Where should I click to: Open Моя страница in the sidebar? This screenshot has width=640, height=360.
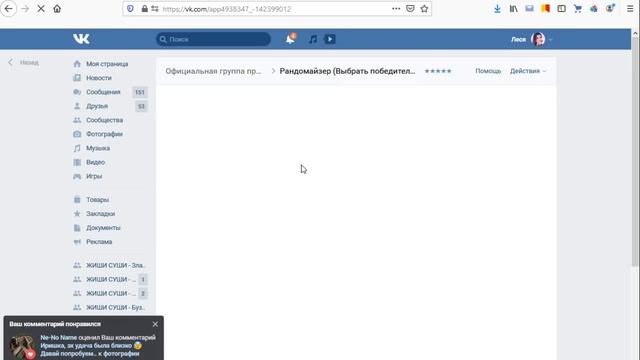pyautogui.click(x=107, y=64)
